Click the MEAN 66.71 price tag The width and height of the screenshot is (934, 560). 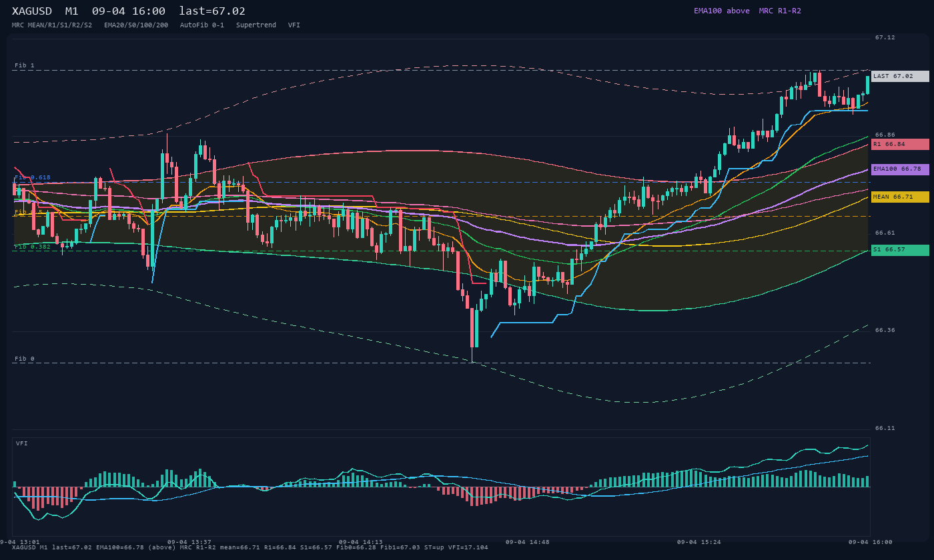tap(900, 197)
